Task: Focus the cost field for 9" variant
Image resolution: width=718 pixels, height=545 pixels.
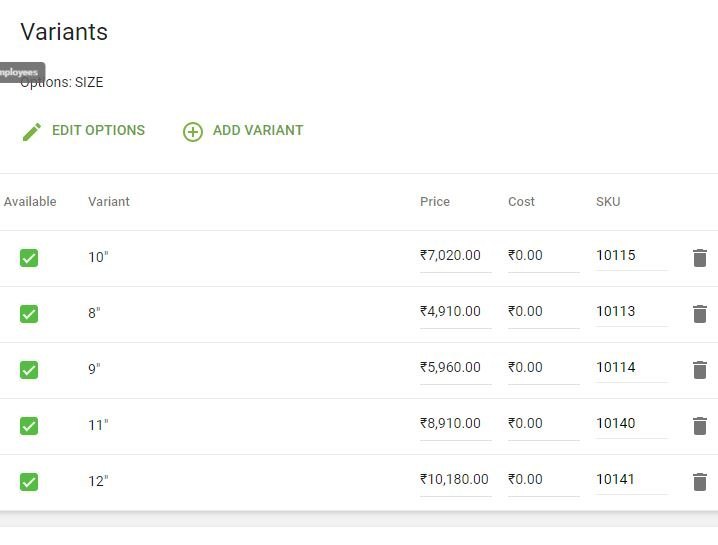Action: pyautogui.click(x=543, y=368)
